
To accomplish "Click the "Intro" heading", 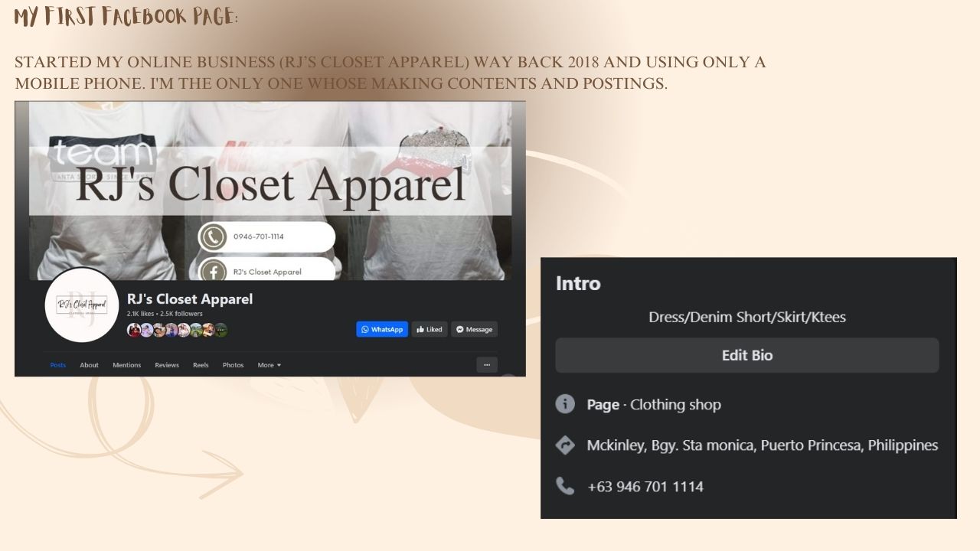I will (x=578, y=284).
